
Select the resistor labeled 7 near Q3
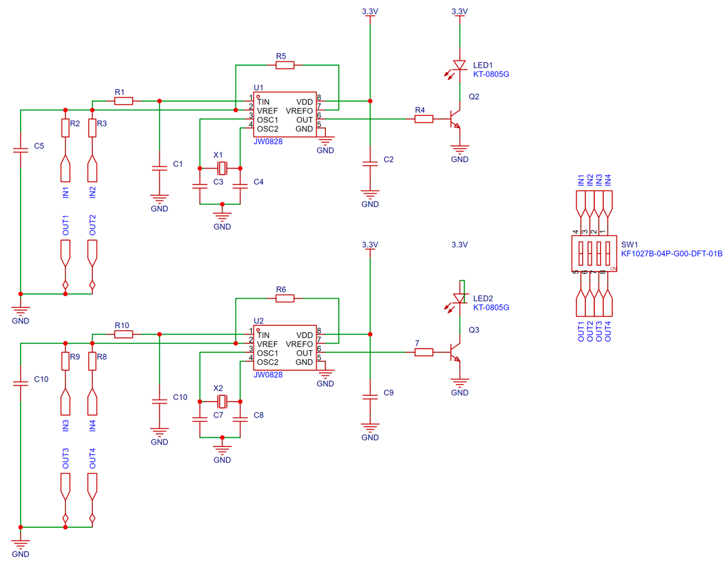[x=424, y=352]
